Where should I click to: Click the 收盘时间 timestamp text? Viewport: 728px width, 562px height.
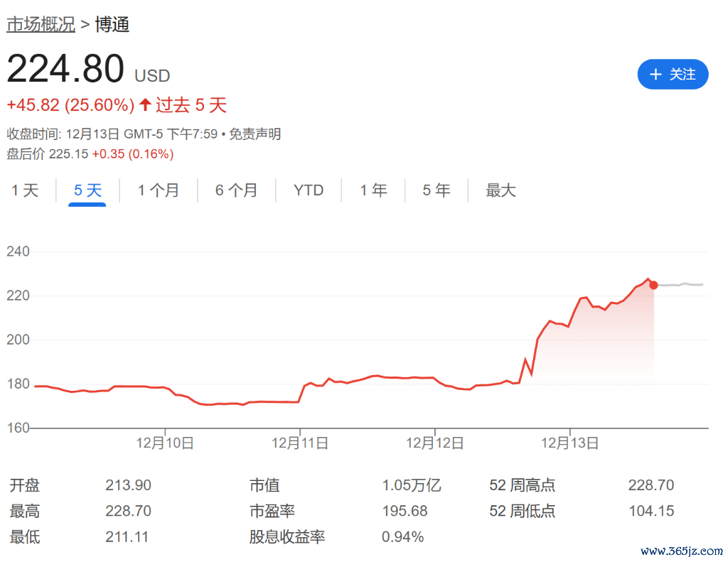pyautogui.click(x=112, y=134)
